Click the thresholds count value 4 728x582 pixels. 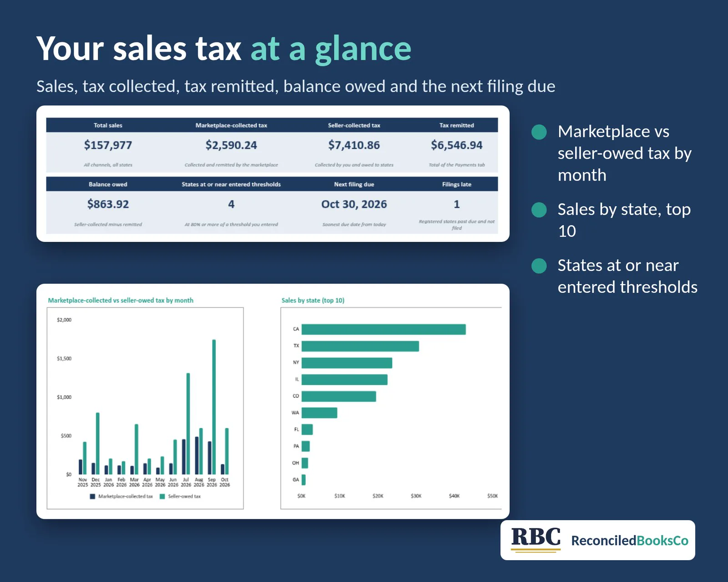tap(231, 204)
